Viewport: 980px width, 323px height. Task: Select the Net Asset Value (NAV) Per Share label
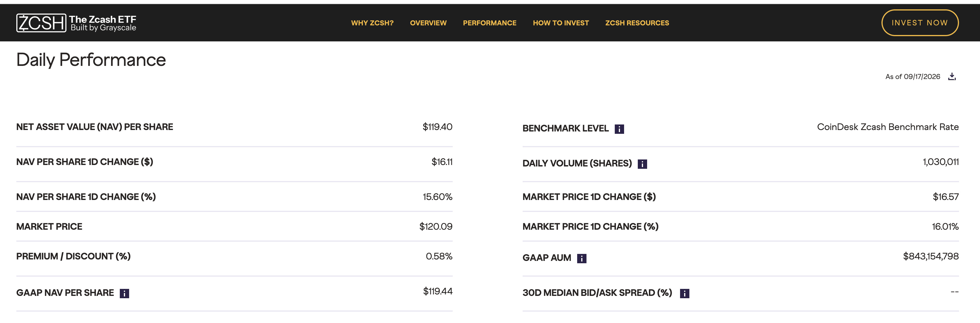94,127
